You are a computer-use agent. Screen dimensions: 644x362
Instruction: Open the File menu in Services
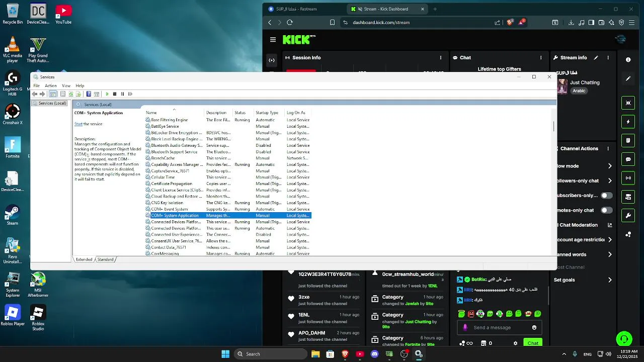[x=37, y=85]
